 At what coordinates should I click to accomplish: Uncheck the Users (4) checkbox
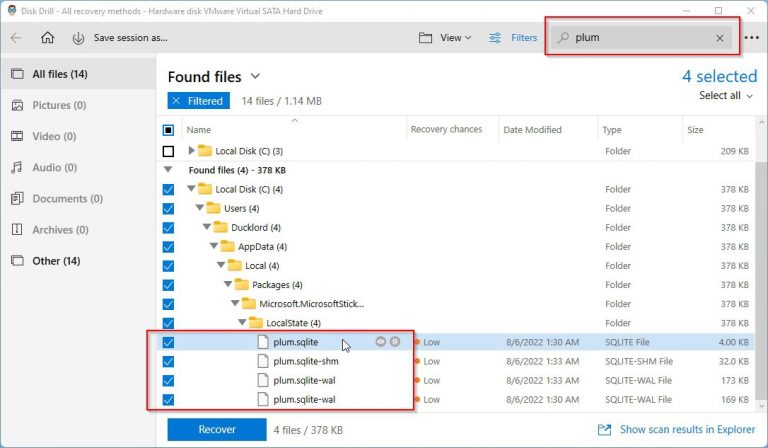coord(168,209)
